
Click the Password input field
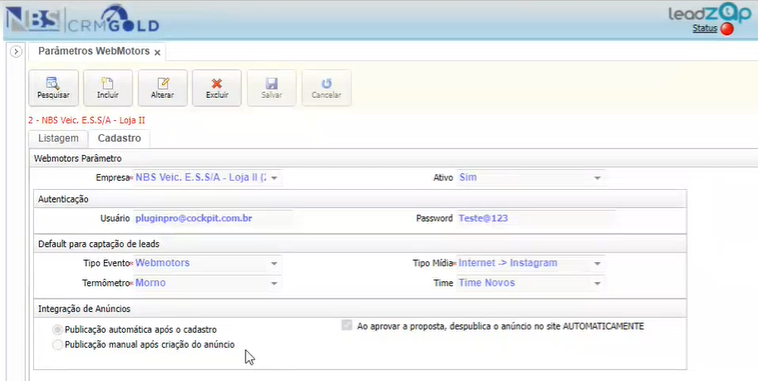pos(536,218)
